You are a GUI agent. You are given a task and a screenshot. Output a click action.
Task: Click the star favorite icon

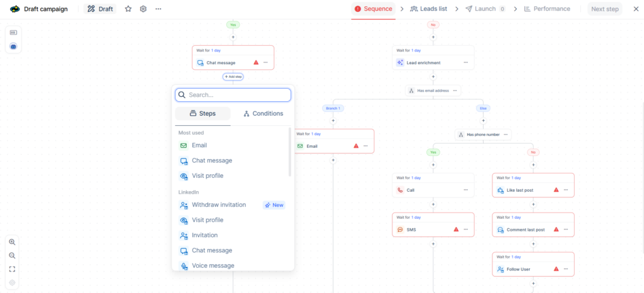[x=128, y=9]
